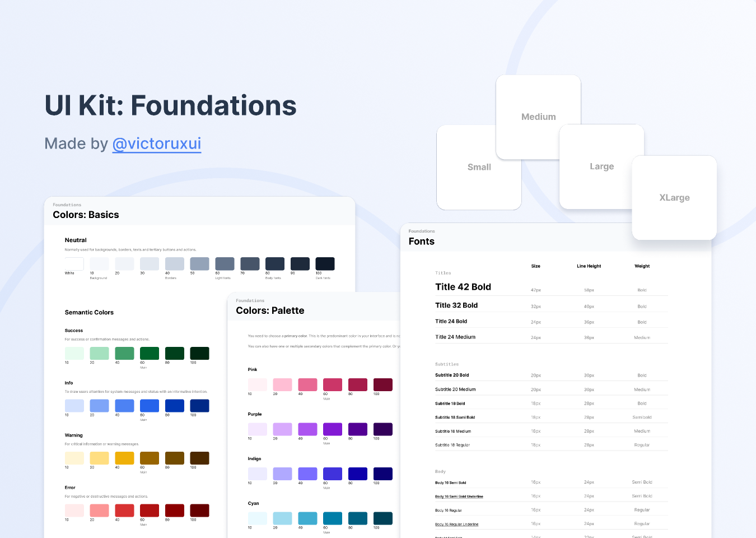The image size is (756, 538).
Task: Select the White Neutral color swatch
Action: coord(74,264)
